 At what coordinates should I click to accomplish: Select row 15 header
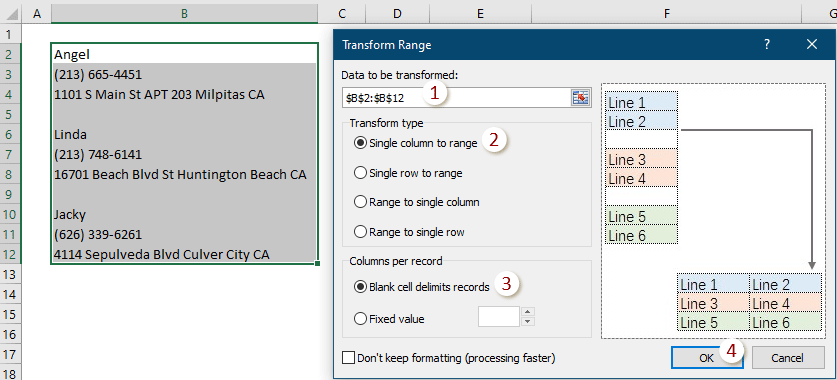pyautogui.click(x=11, y=314)
